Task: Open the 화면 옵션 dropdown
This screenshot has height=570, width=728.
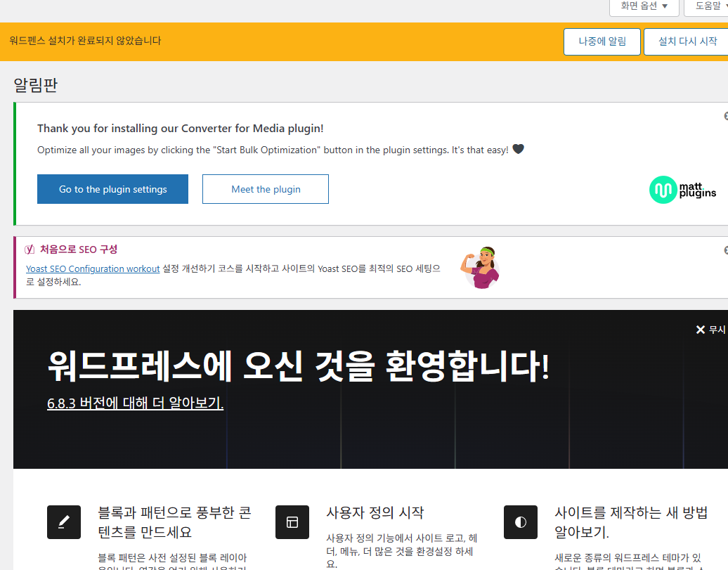Action: point(644,6)
